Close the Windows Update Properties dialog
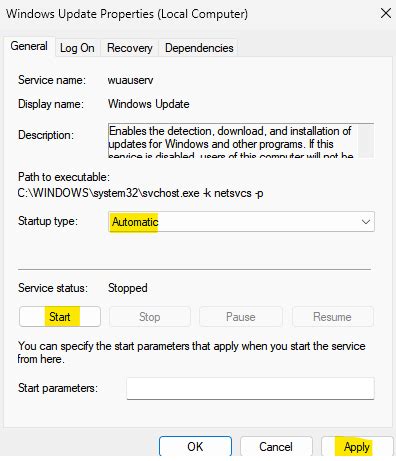396x461 pixels. click(386, 14)
